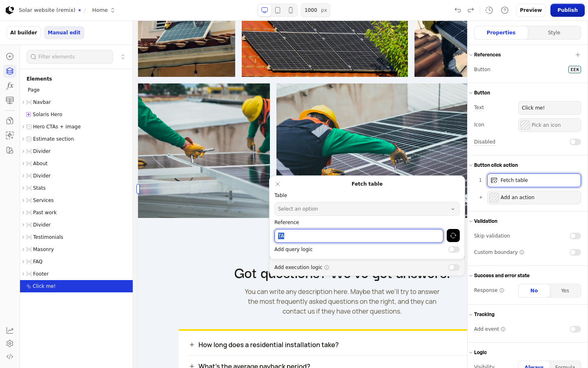Toggle Custom boundary switch
Viewport: 588px width, 368px height.
575,252
